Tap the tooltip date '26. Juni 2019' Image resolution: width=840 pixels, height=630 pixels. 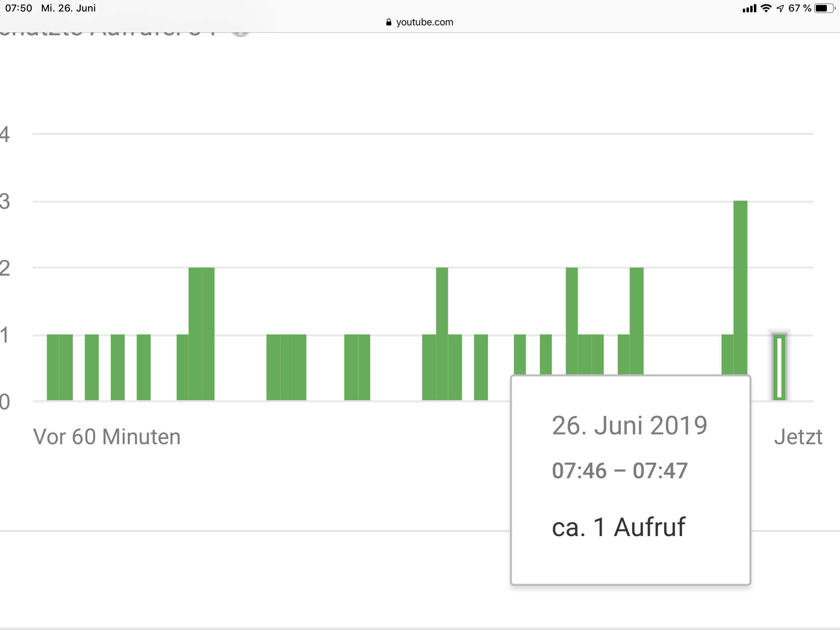coord(629,425)
